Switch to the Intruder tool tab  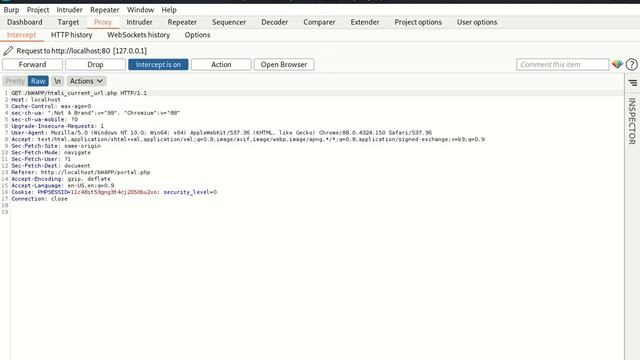click(x=139, y=22)
